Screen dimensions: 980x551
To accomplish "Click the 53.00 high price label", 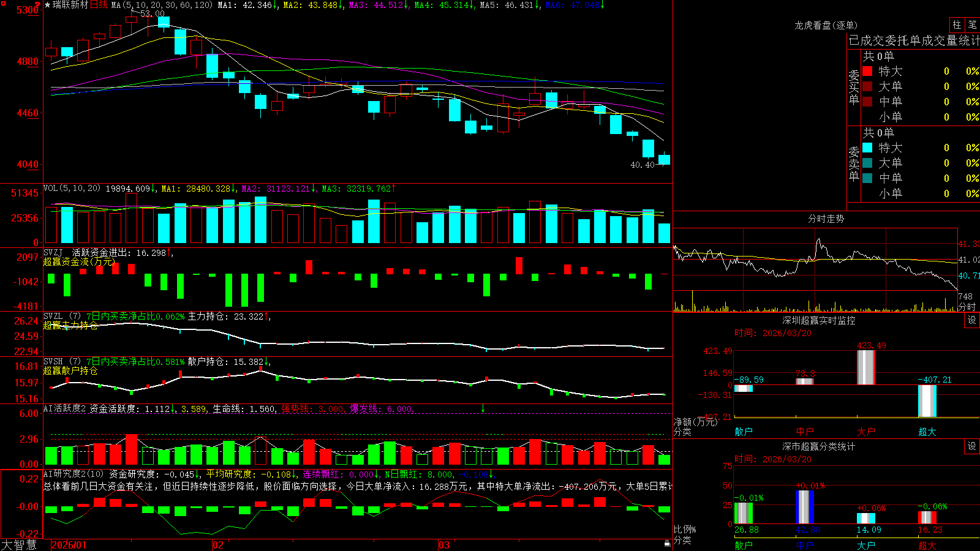I will coord(152,13).
